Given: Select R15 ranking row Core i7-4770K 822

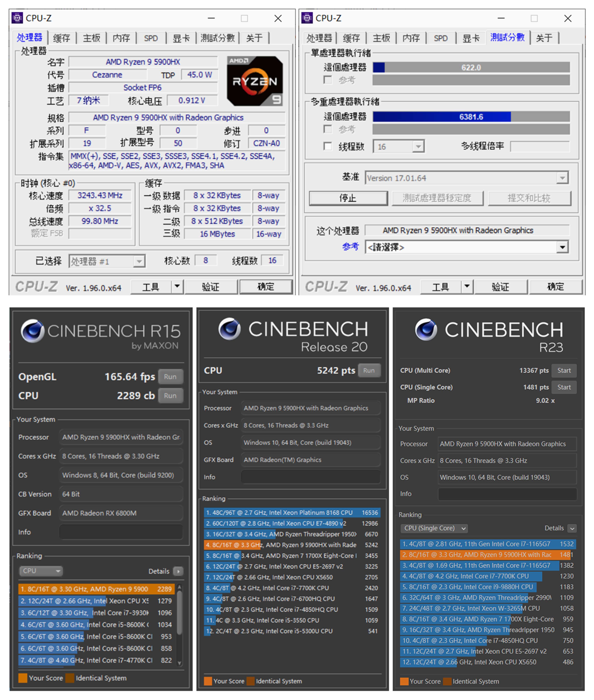Looking at the screenshot, I should click(96, 660).
